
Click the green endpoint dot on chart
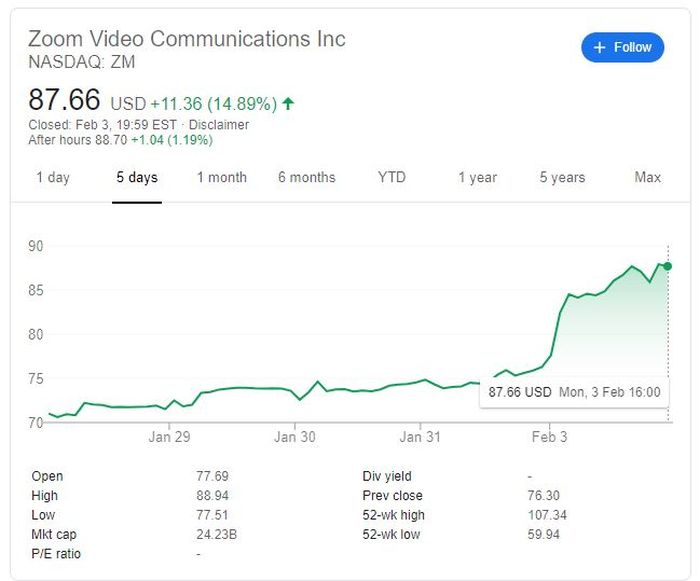[667, 266]
